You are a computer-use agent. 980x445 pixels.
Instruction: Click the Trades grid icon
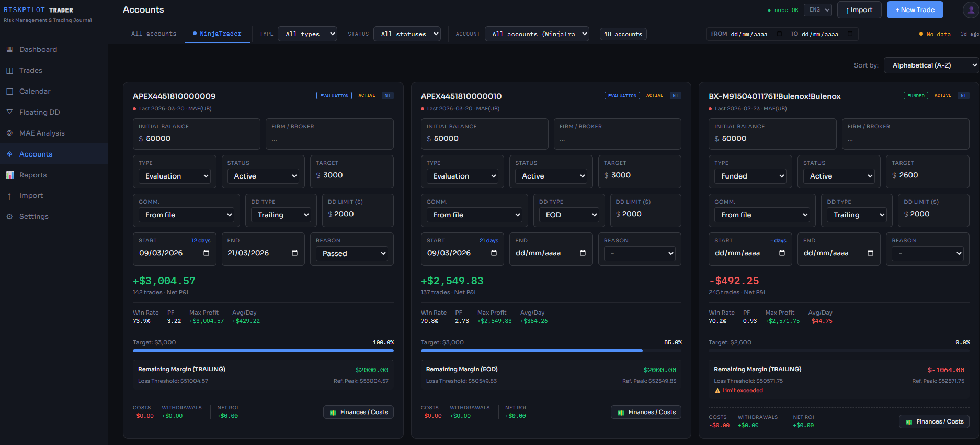tap(9, 70)
